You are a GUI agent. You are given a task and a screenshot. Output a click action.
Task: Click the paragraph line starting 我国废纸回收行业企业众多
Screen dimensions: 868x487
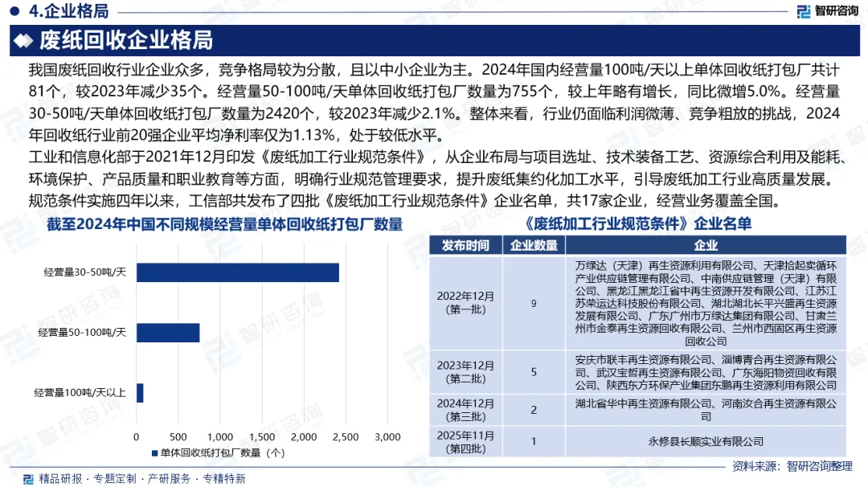click(x=435, y=70)
